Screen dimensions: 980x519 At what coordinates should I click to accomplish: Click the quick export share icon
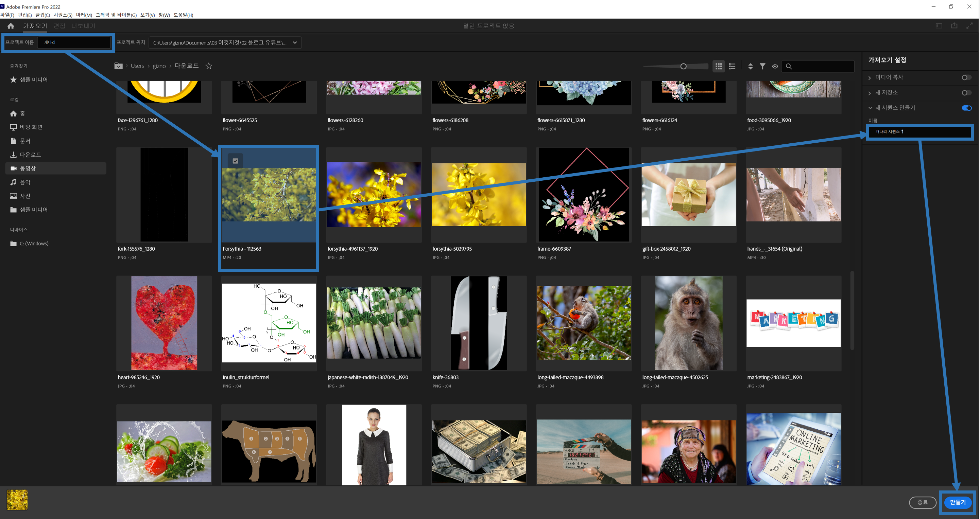[954, 25]
